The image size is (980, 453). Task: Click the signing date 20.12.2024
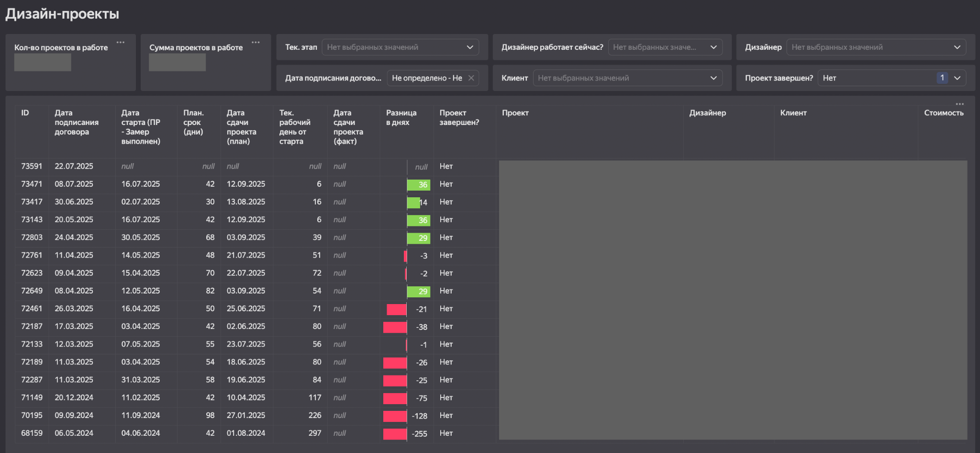point(74,398)
